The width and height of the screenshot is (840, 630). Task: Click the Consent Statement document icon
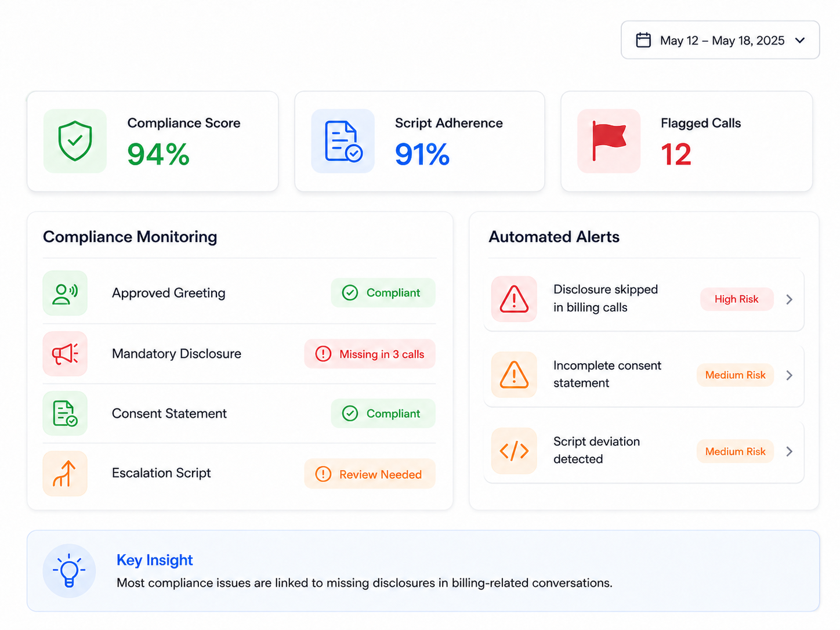[65, 413]
